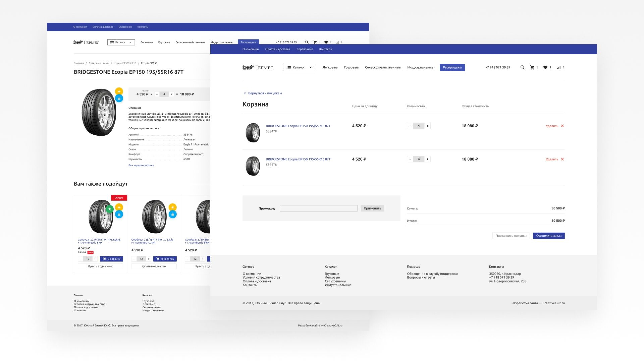Open Вопросы и ответы footer link
Screen dimensions: 644x362
pyautogui.click(x=421, y=277)
